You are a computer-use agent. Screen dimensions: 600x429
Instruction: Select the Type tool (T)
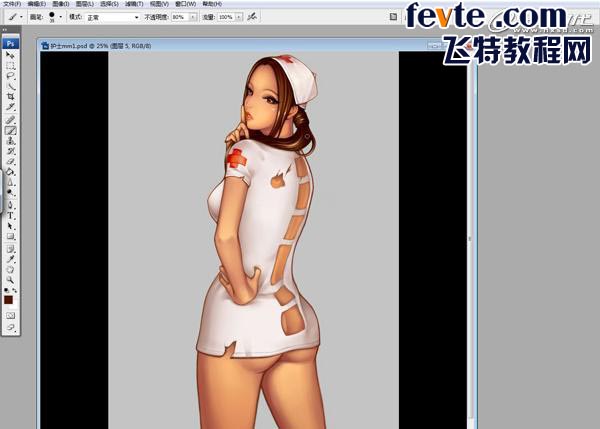11,216
